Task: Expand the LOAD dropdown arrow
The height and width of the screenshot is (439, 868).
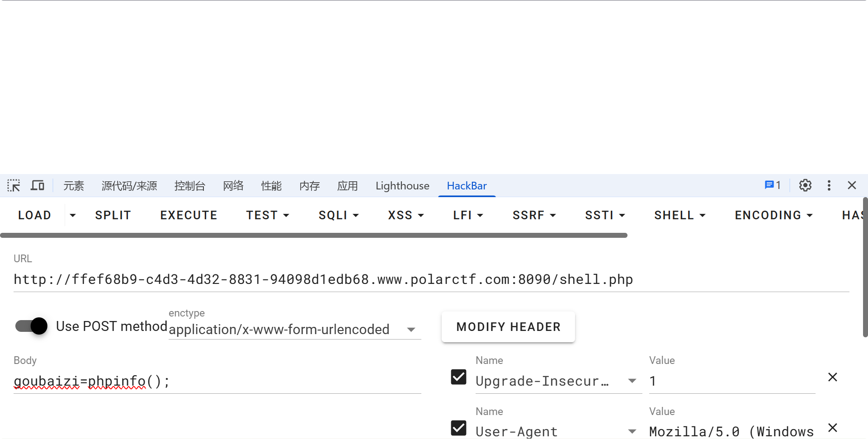Action: [x=72, y=215]
